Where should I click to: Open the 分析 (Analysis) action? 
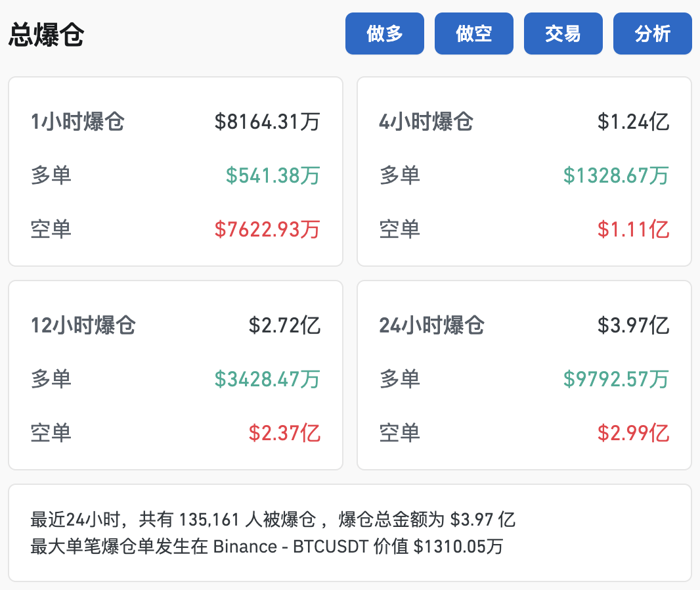click(652, 33)
